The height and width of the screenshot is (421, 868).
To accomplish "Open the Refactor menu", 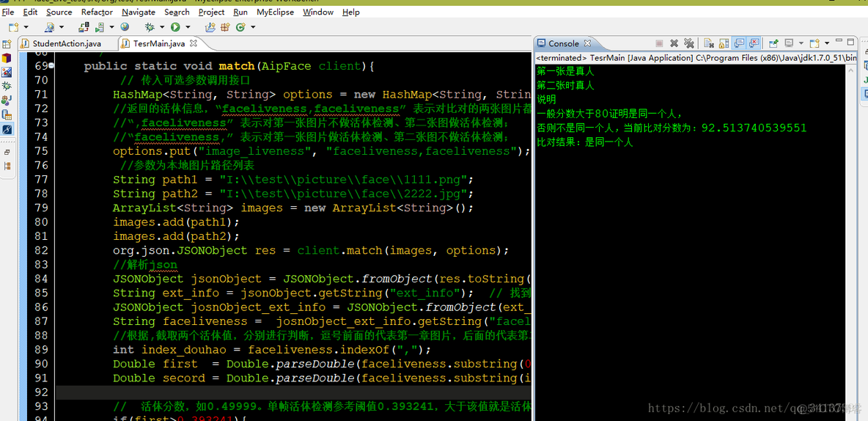I will point(97,12).
